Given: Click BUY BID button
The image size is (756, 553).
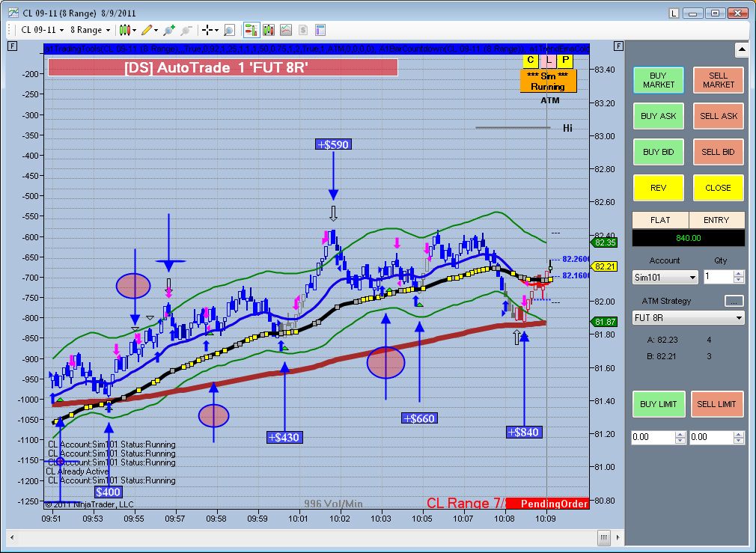Looking at the screenshot, I should pos(658,152).
